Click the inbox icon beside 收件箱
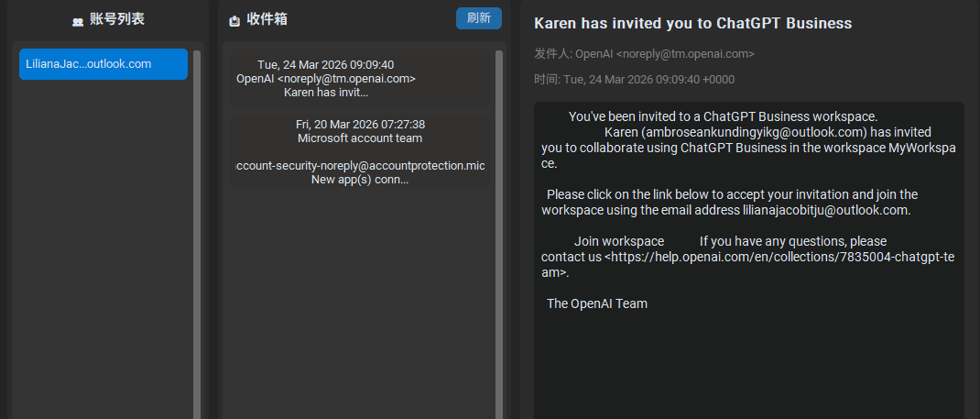 234,20
